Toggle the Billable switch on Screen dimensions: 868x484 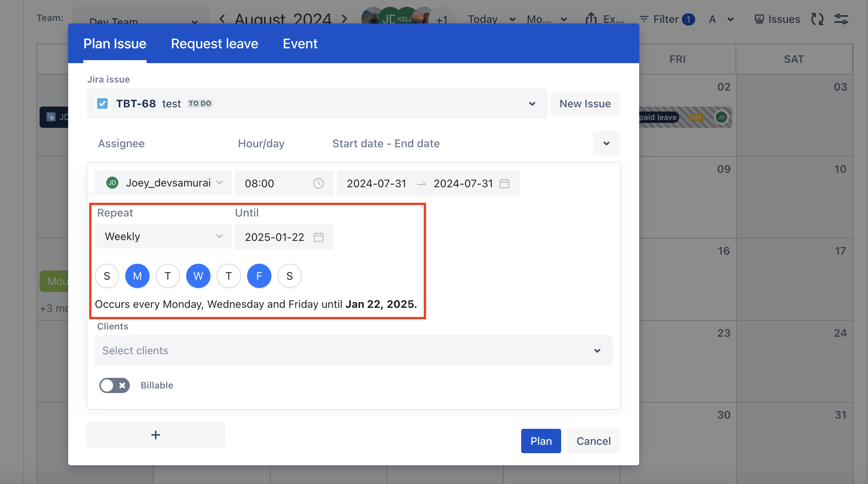tap(114, 385)
